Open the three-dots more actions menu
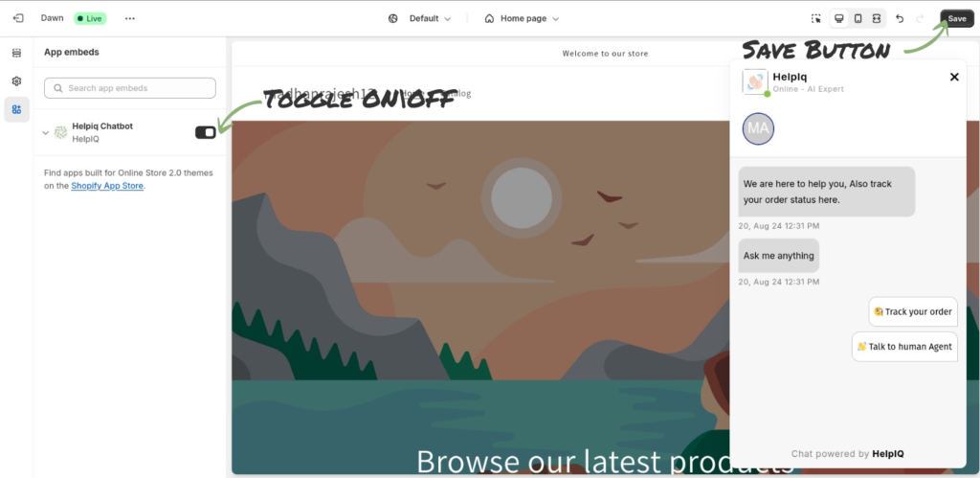 pos(129,19)
